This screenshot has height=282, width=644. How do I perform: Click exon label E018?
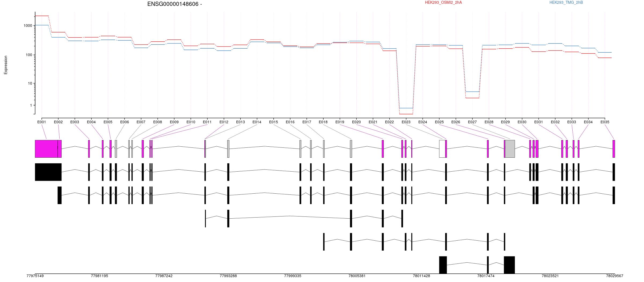323,122
